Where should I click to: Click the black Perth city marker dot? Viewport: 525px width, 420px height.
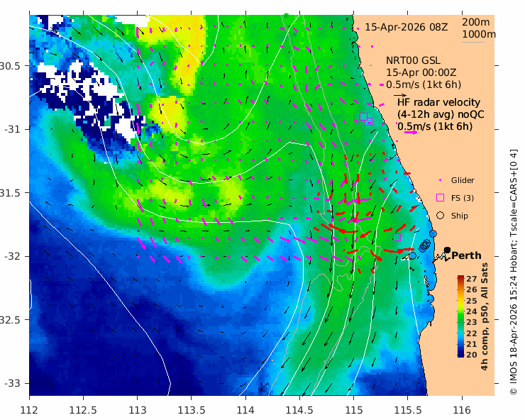(x=447, y=250)
